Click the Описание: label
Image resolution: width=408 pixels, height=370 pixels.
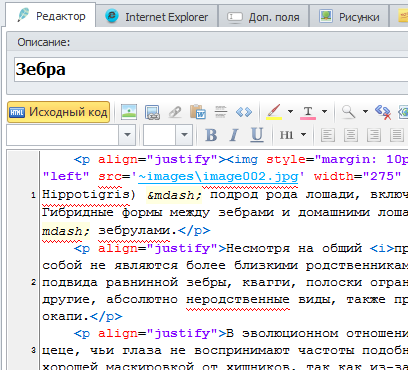coord(44,42)
